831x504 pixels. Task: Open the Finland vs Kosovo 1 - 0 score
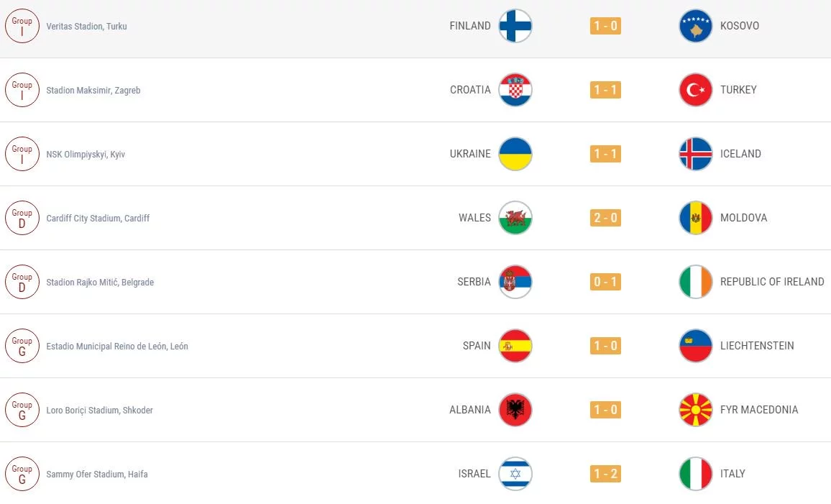point(605,26)
